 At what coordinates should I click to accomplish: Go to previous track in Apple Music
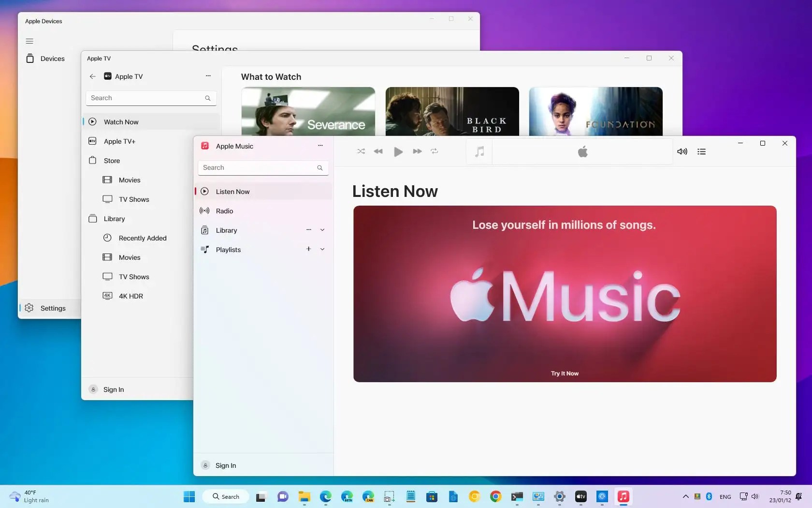(378, 151)
